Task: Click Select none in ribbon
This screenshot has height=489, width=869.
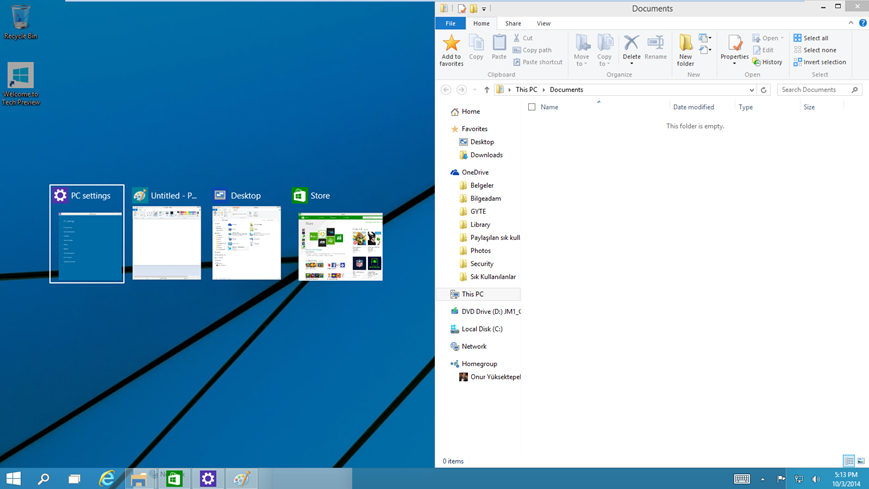Action: [x=815, y=50]
